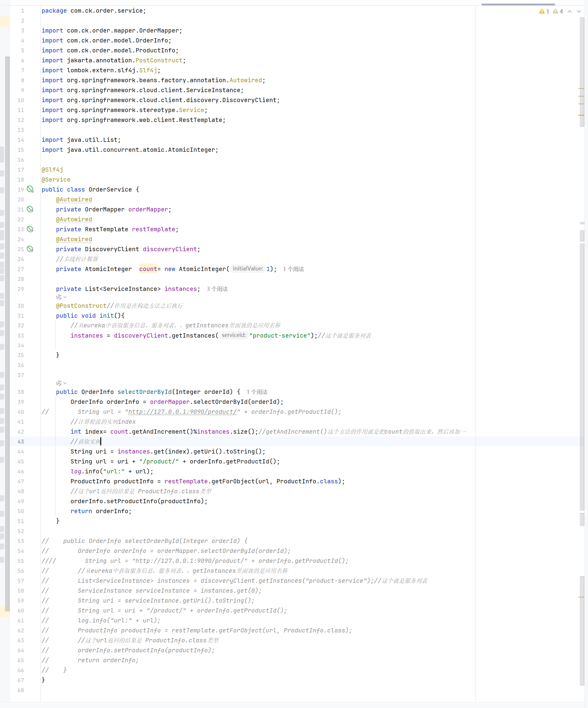The height and width of the screenshot is (708, 588).
Task: Click Spring bean gutter icon beside OrderService class
Action: (30, 189)
